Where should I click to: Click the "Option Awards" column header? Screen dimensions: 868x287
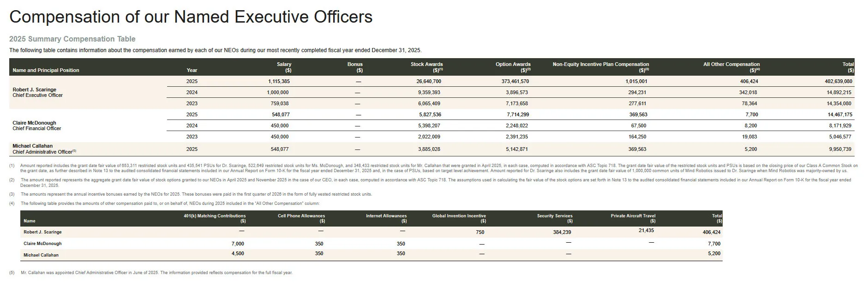click(x=513, y=65)
